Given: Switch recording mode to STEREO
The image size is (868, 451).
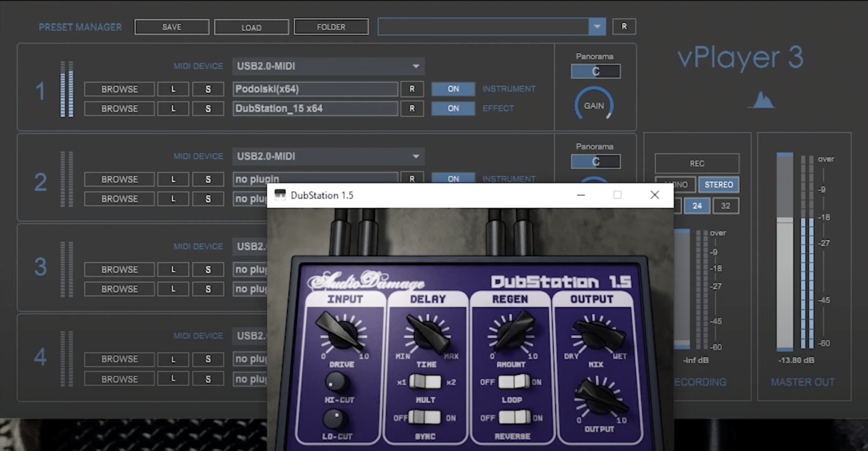Looking at the screenshot, I should (718, 184).
